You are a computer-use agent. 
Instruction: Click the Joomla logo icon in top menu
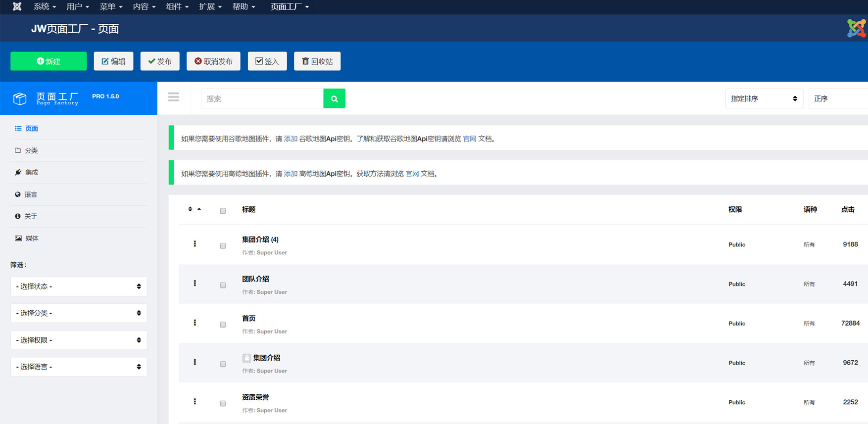(x=17, y=6)
